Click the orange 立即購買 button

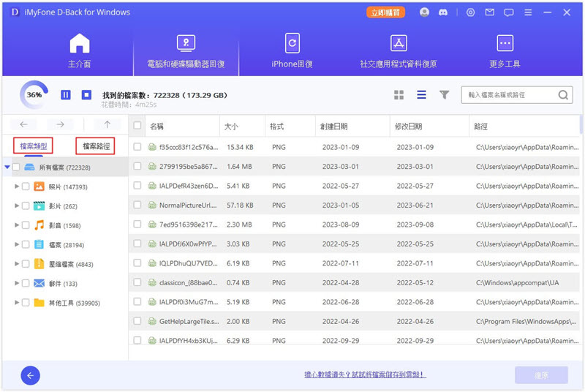(x=385, y=12)
